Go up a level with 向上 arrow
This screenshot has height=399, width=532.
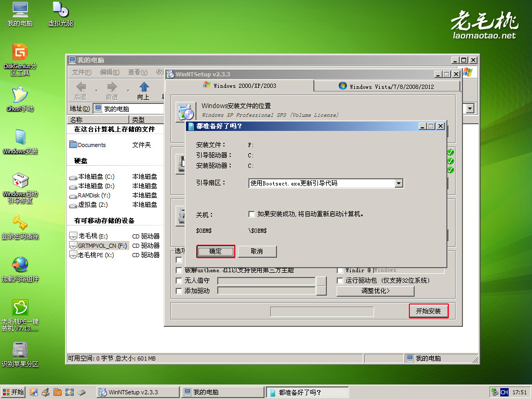[x=143, y=91]
